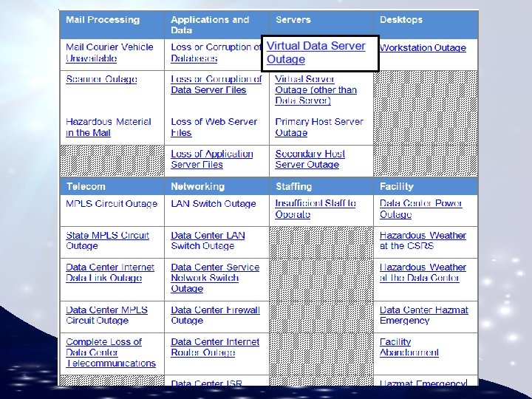
Task: Click Hazardous Weather at the Data Center link
Action: pos(423,273)
